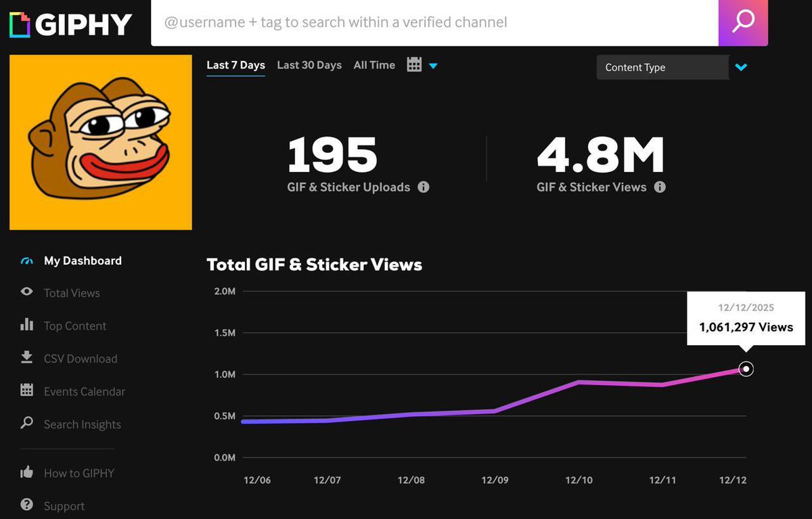Image resolution: width=812 pixels, height=519 pixels.
Task: Open Search Insights in the sidebar
Action: pos(83,424)
